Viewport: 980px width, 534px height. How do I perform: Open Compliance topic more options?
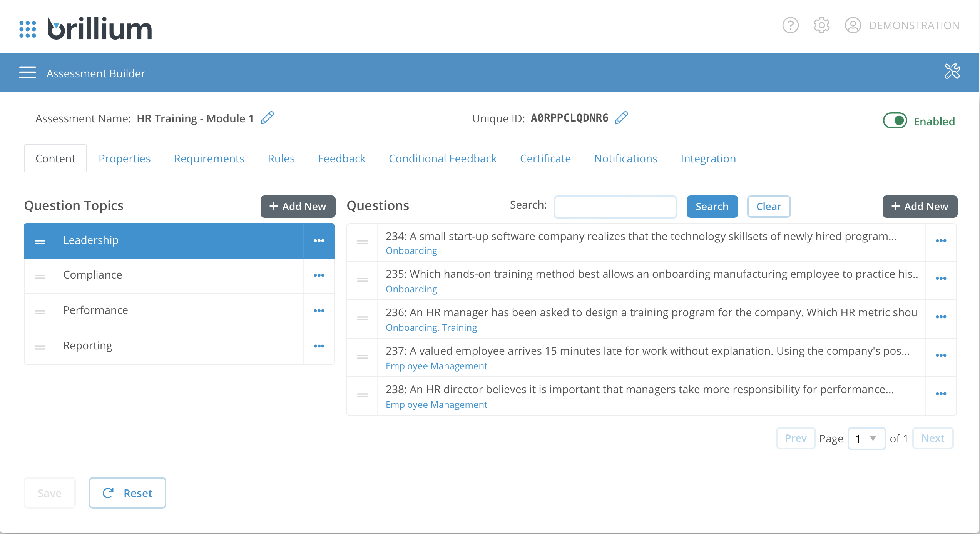pos(319,275)
